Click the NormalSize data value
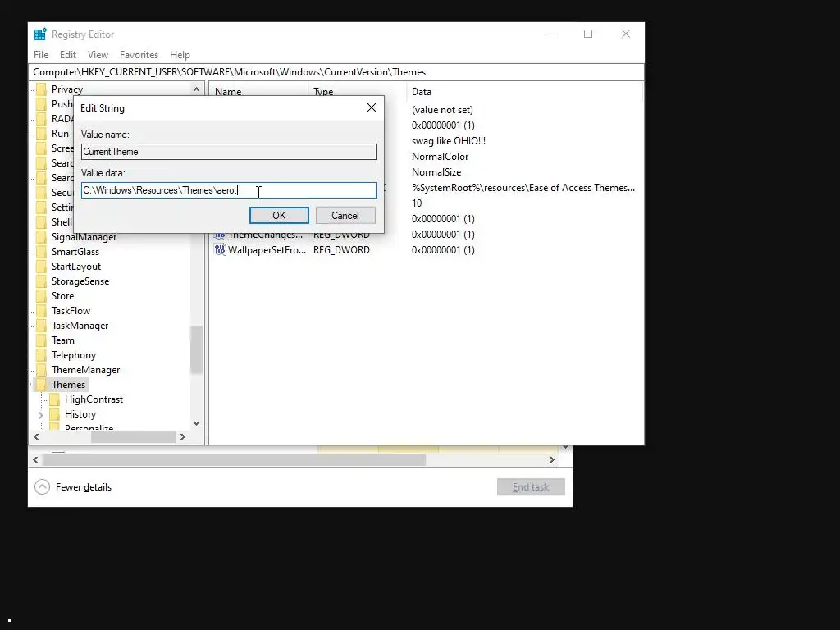Viewport: 840px width, 630px height. pyautogui.click(x=436, y=172)
